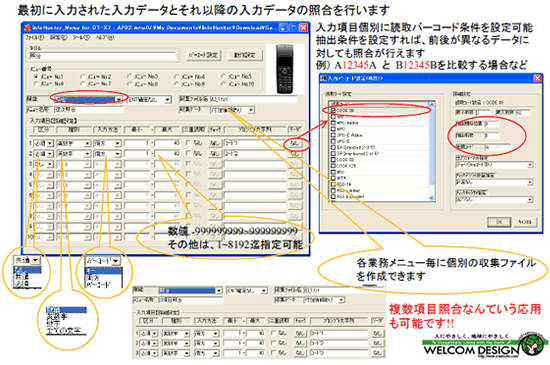Toggle the CODE128 checkbox
The width and height of the screenshot is (550, 365).
coord(333,166)
